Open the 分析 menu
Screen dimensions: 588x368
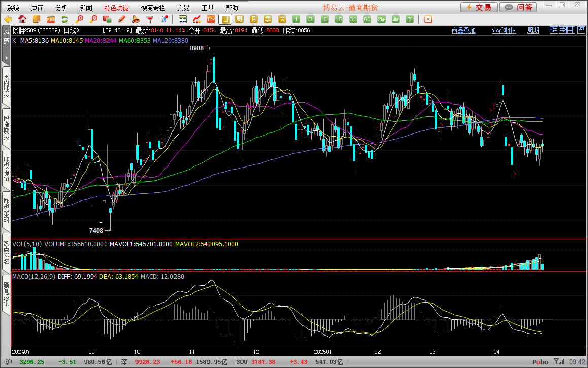point(62,8)
